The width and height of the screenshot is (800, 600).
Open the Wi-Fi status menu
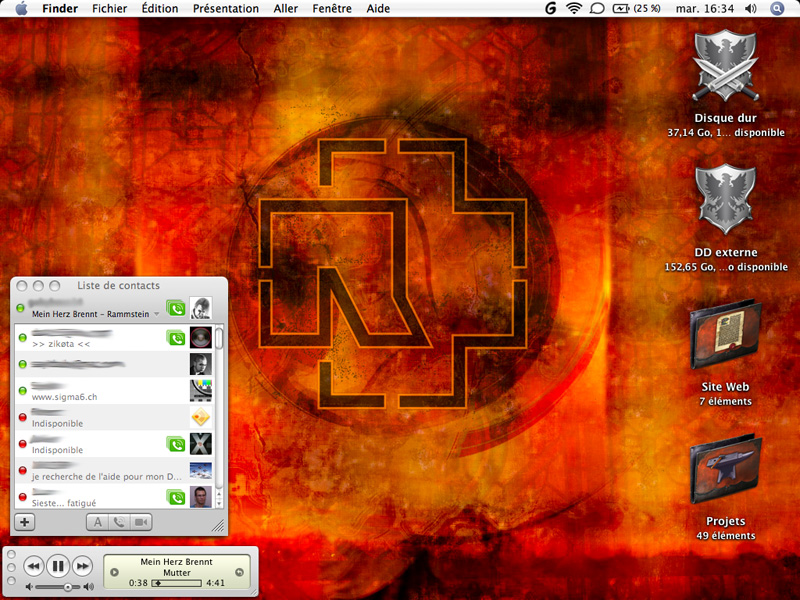click(574, 8)
